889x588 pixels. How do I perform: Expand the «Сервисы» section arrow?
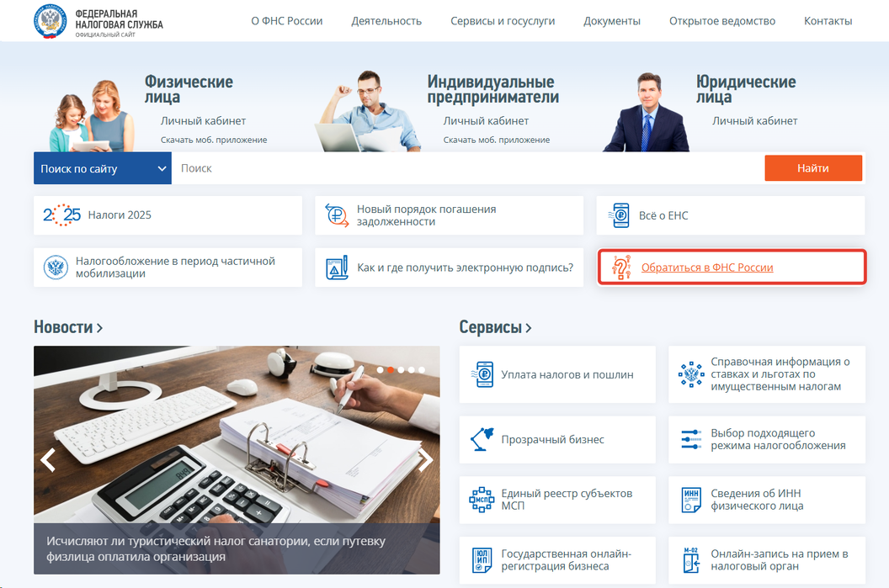click(x=528, y=327)
